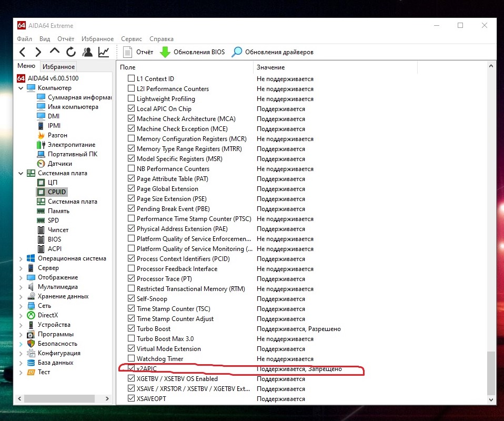Toggle the XSAVEOPT checkbox
The width and height of the screenshot is (504, 421).
[x=131, y=398]
